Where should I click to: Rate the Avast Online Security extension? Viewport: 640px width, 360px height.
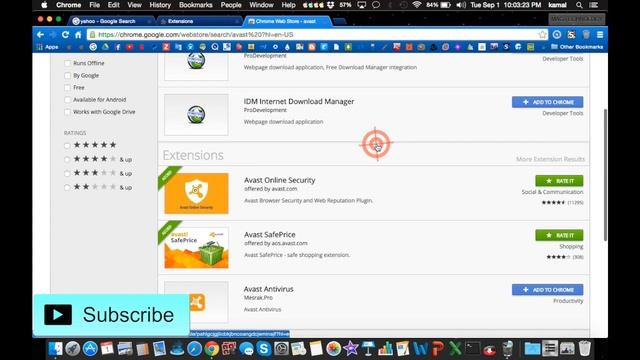point(559,181)
